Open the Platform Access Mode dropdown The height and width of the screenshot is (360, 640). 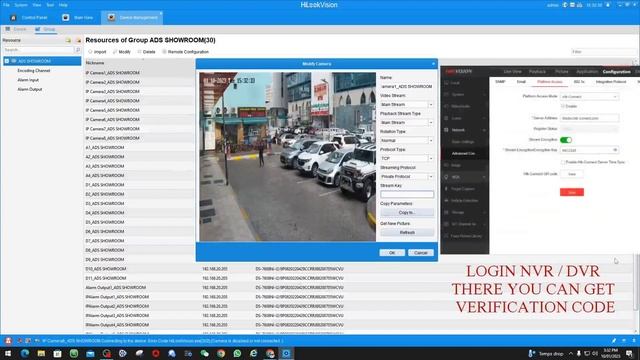pyautogui.click(x=589, y=97)
